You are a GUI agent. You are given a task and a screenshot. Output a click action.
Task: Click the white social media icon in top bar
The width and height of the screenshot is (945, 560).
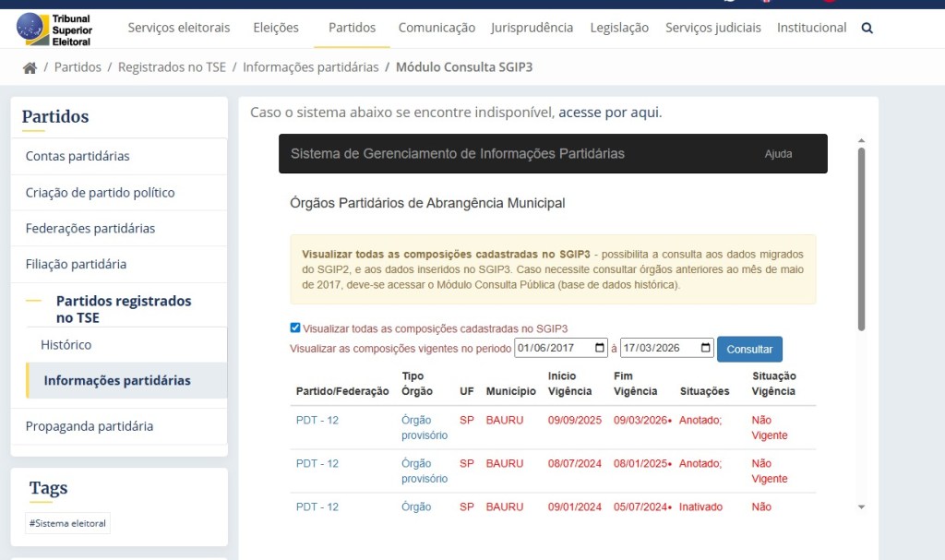[x=727, y=4]
